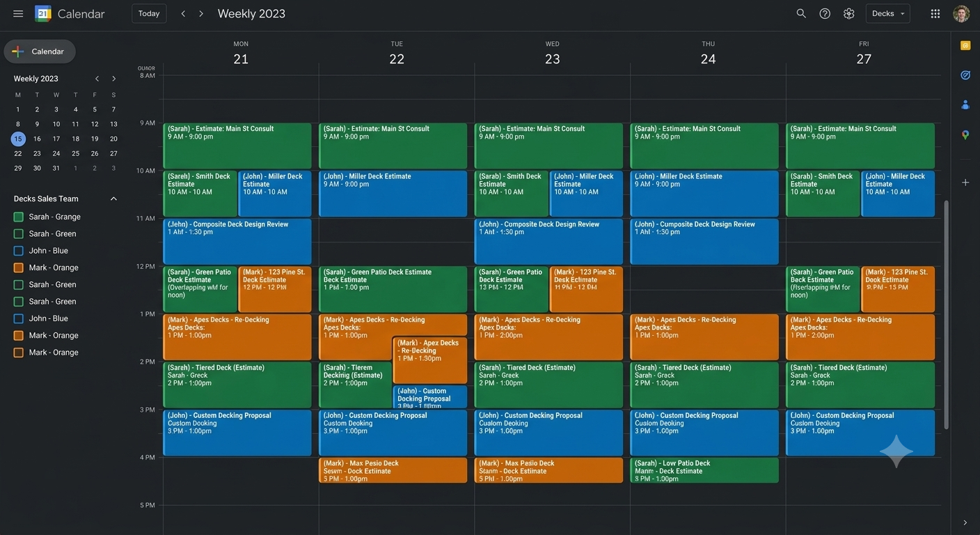980x535 pixels.
Task: Select date 22 in mini calendar
Action: tap(18, 153)
